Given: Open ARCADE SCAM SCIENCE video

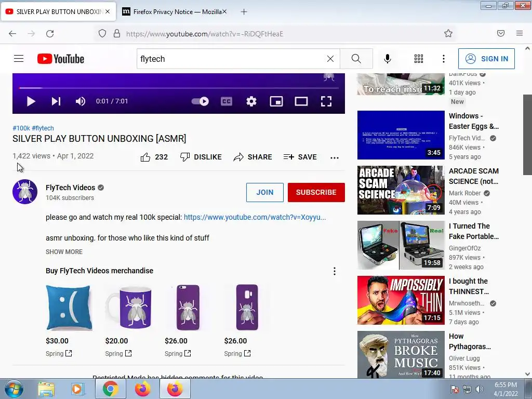Looking at the screenshot, I should click(401, 190).
